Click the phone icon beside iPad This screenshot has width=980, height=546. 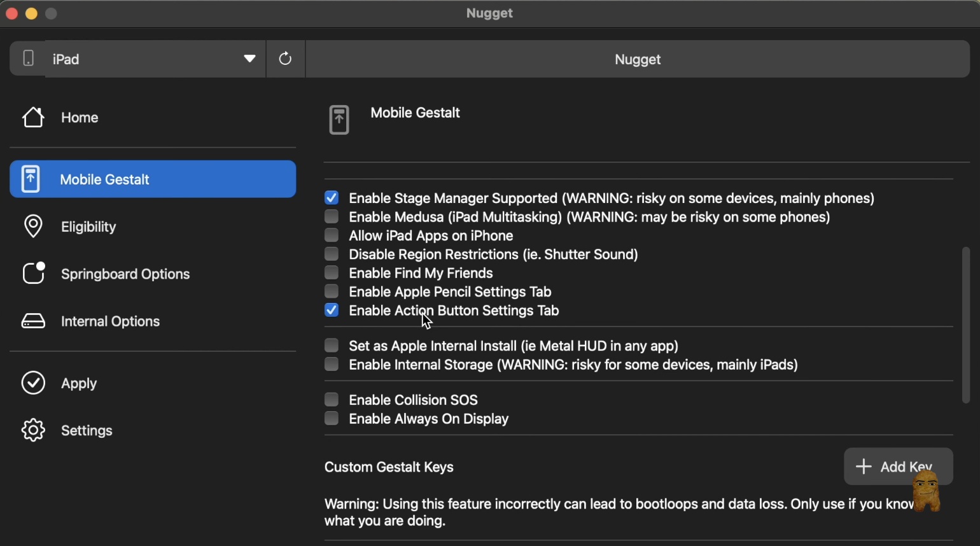click(28, 59)
